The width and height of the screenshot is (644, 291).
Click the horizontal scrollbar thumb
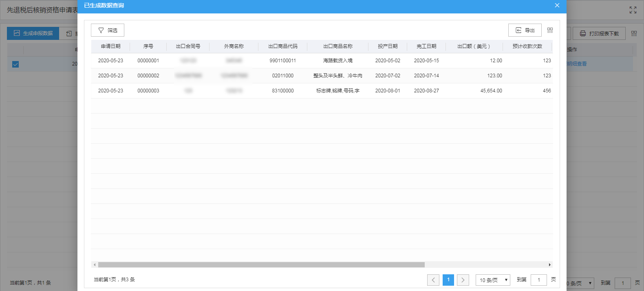click(x=261, y=265)
